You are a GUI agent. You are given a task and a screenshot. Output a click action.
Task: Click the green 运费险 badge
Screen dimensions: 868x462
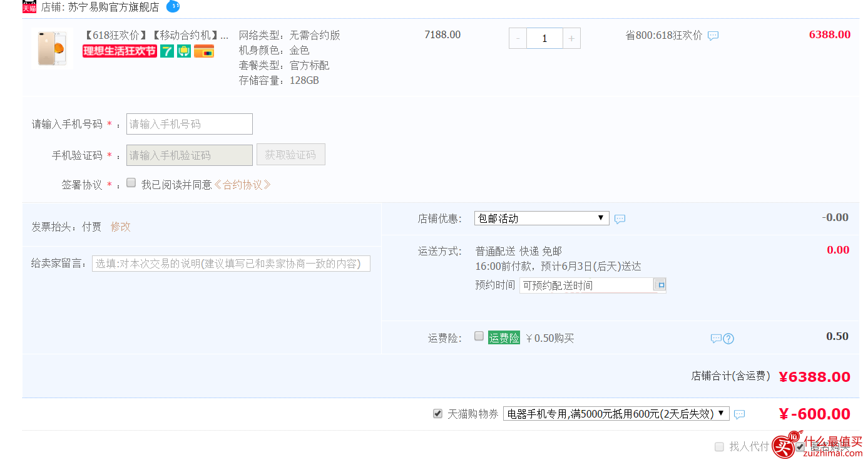tap(504, 338)
